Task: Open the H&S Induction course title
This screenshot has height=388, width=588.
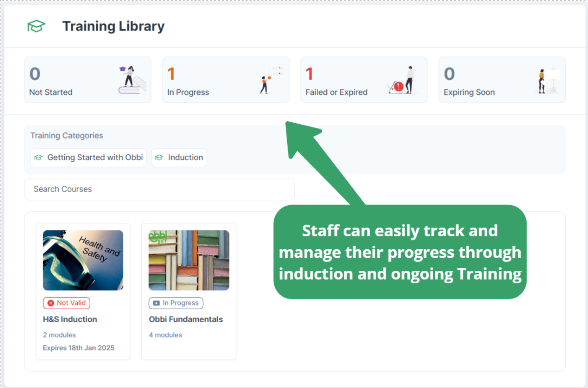Action: (x=70, y=319)
